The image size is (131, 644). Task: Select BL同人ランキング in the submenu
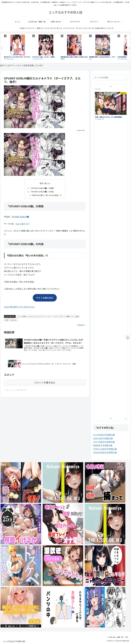tap(27, 28)
